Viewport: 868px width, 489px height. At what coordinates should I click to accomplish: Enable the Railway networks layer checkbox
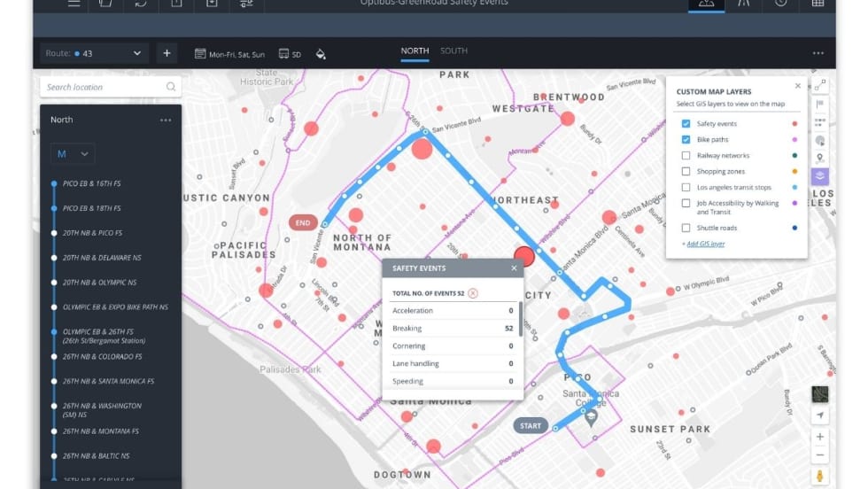[x=686, y=155]
